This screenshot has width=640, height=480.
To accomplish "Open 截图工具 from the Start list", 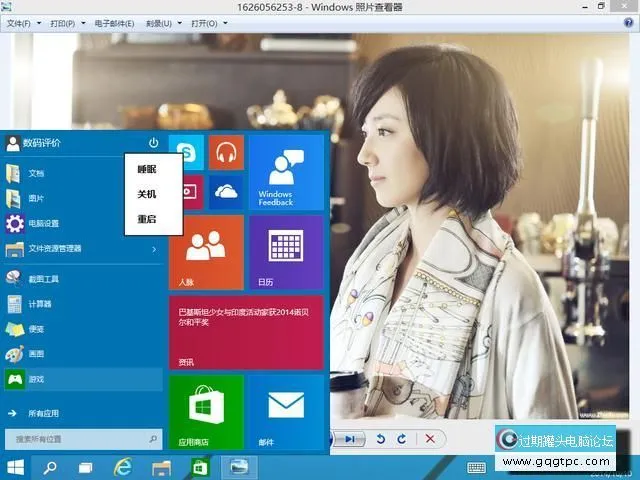I will [43, 278].
